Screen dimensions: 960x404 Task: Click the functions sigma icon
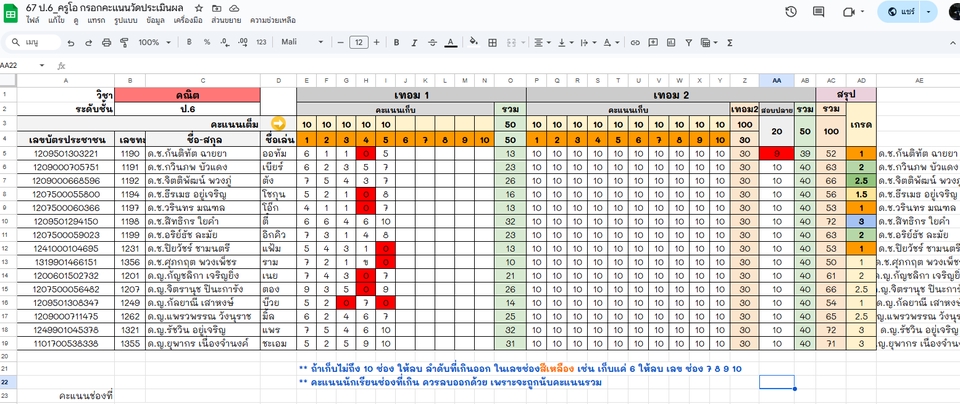pos(730,42)
